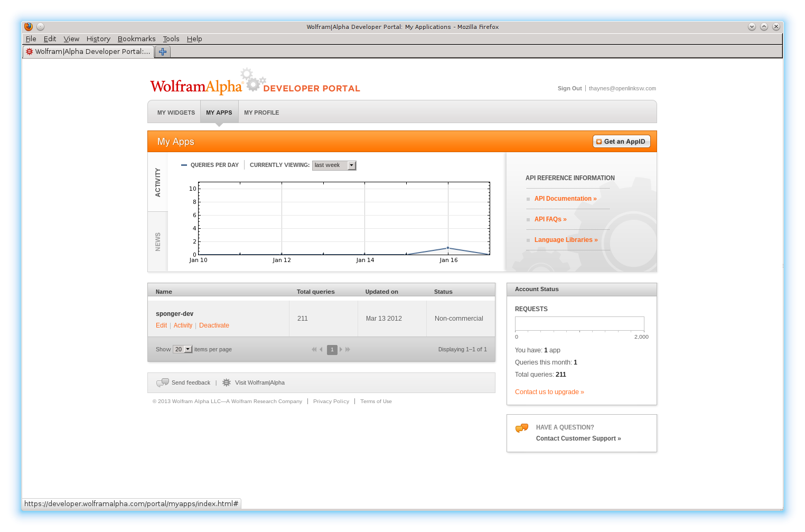Open the Language Libraries link

point(566,240)
